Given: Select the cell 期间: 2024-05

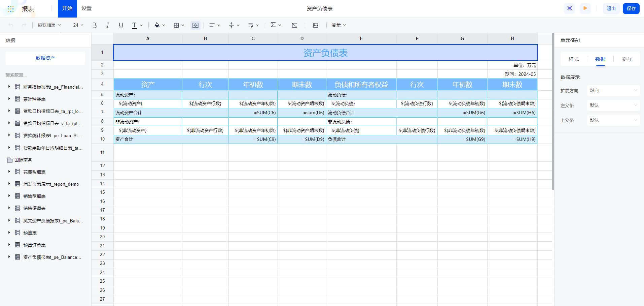Looking at the screenshot, I should [x=512, y=74].
